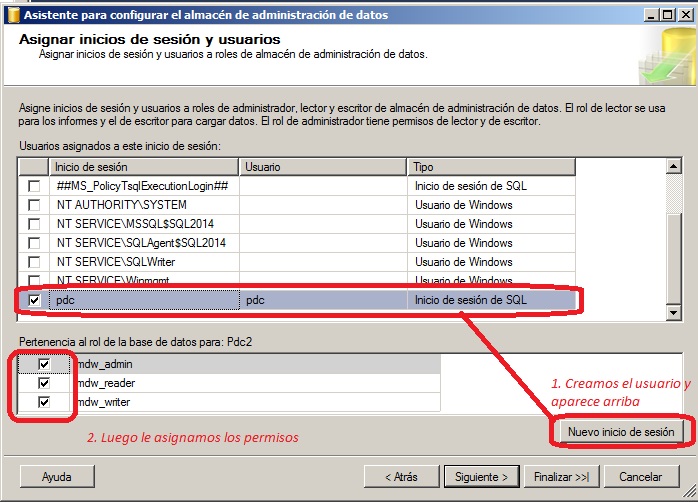Uncheck the mdw_admin role checkbox

pyautogui.click(x=44, y=364)
